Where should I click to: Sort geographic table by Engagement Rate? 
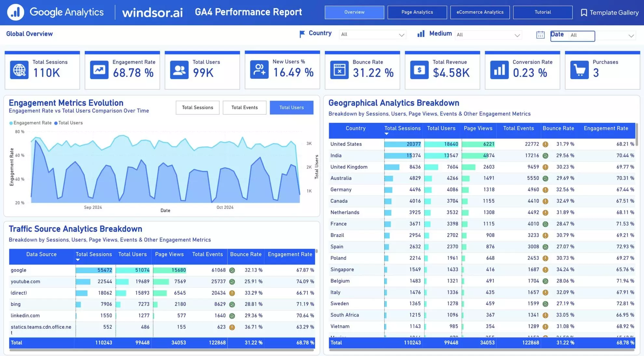(x=606, y=128)
